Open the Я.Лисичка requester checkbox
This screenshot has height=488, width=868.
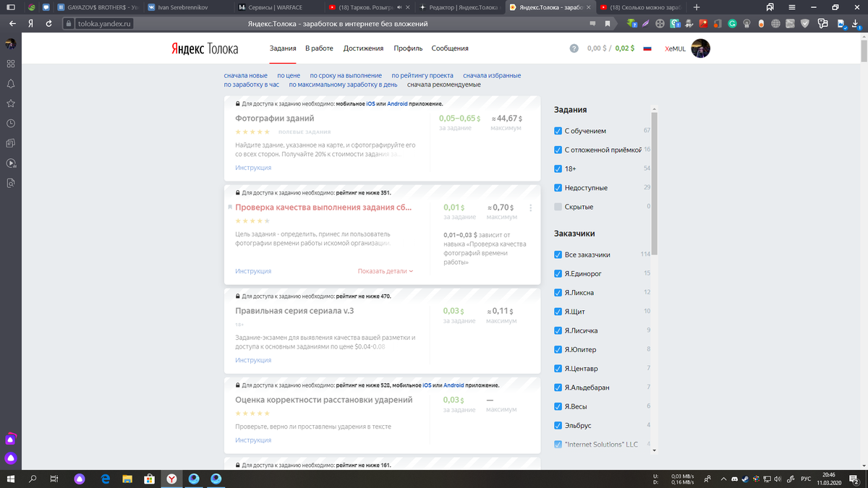[x=558, y=330]
